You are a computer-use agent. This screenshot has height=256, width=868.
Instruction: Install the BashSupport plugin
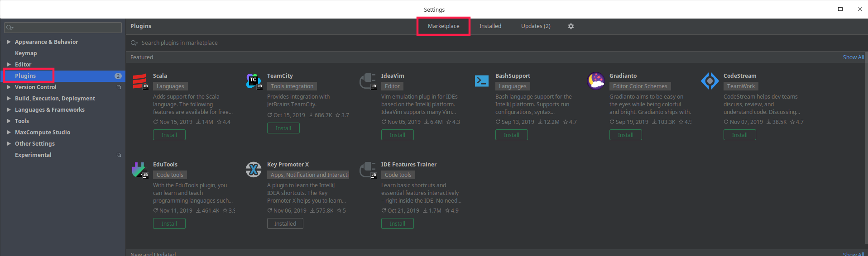coord(512,135)
